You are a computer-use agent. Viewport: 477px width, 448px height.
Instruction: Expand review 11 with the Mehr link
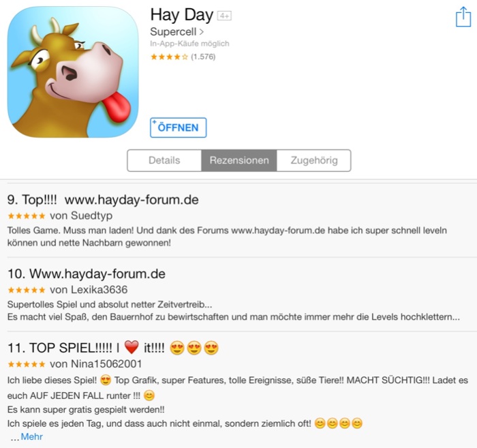click(31, 436)
